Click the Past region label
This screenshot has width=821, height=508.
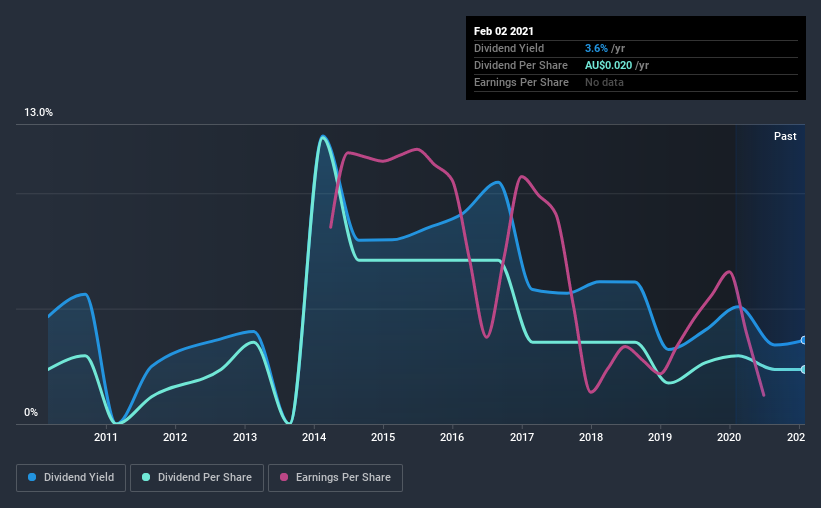(785, 136)
